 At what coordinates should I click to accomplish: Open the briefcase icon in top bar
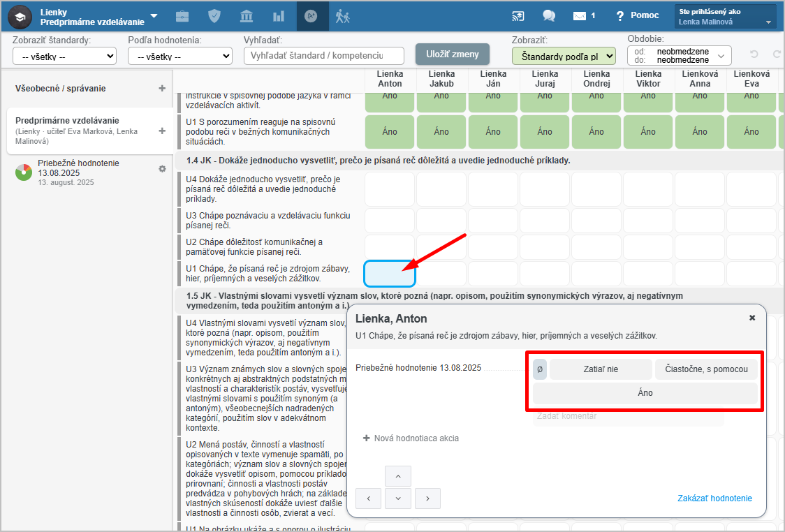pos(182,16)
